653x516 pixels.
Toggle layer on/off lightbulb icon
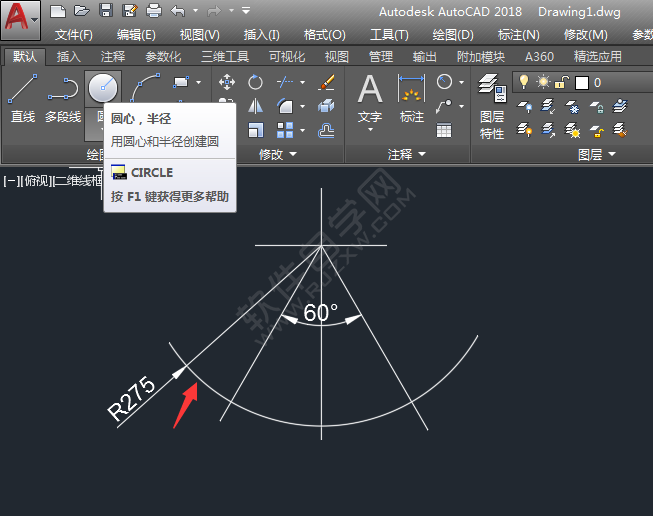[x=523, y=82]
